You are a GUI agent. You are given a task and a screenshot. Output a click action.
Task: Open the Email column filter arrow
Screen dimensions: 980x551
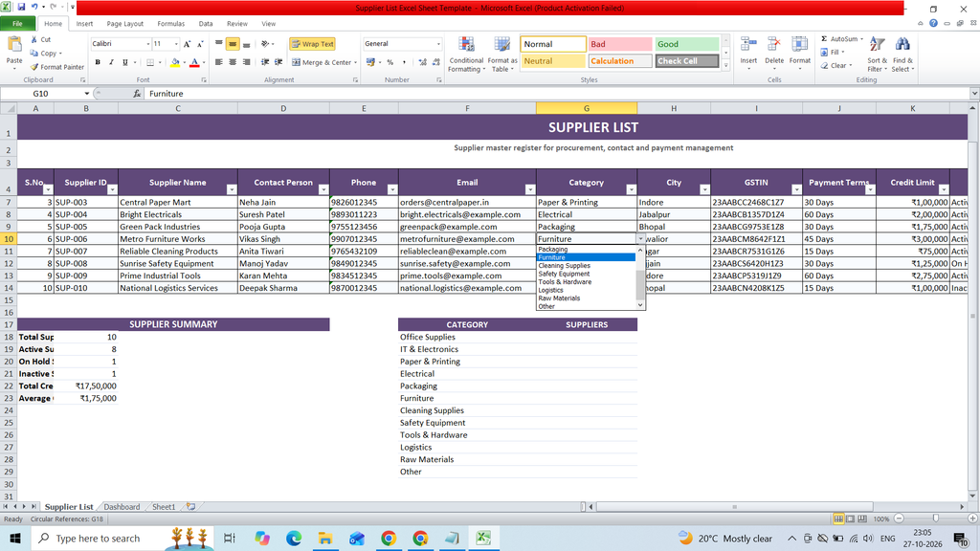point(530,189)
